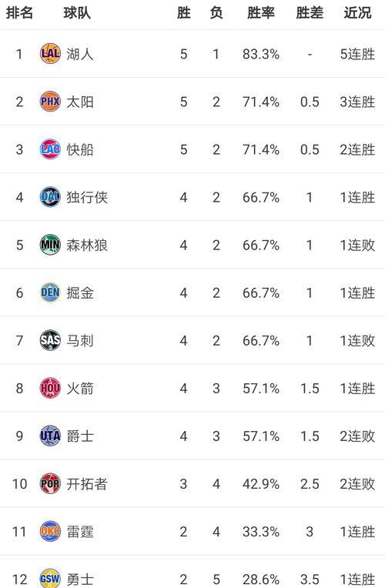385x588 pixels.
Task: Open the Spurs SAS logo
Action: click(x=50, y=340)
